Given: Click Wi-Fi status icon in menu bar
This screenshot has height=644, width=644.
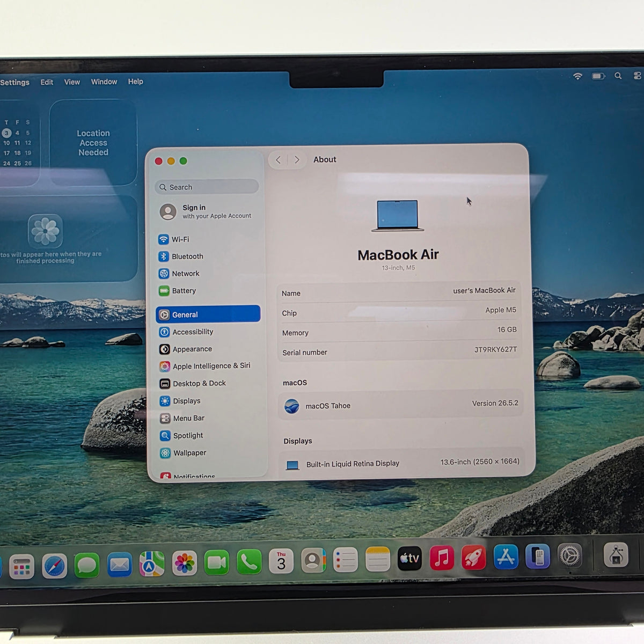Looking at the screenshot, I should 577,76.
